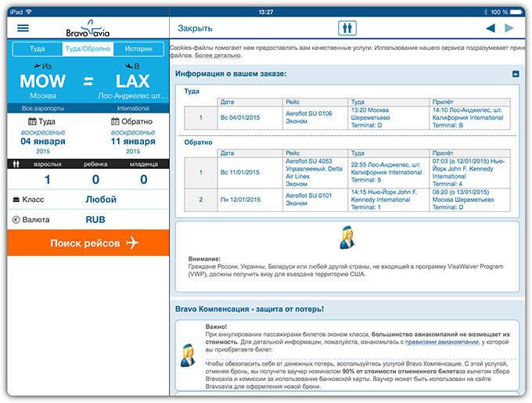This screenshot has width=532, height=403.
Task: Tap the 13:27 status bar clock
Action: point(266,12)
